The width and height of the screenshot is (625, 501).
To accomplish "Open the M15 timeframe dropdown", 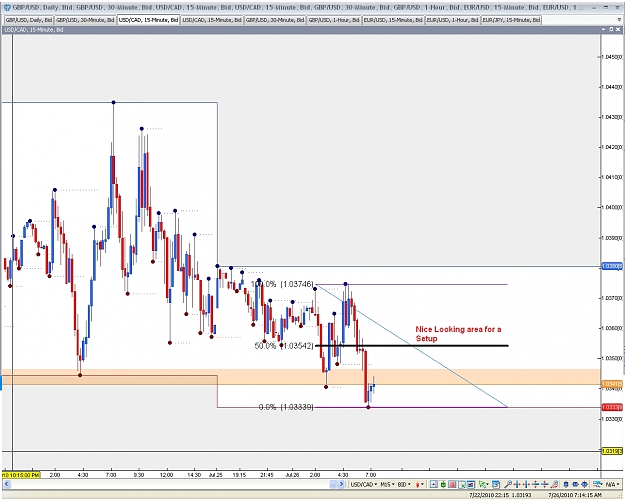I will click(387, 484).
